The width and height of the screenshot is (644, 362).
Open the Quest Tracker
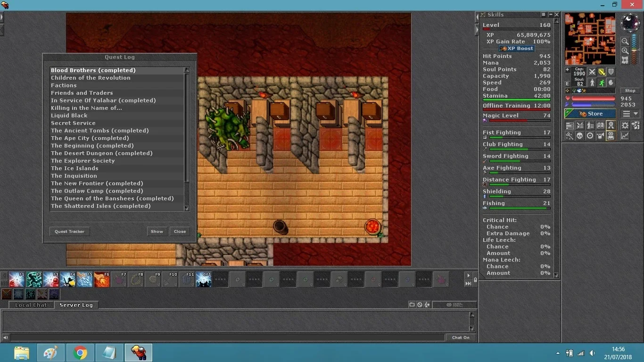pos(69,231)
